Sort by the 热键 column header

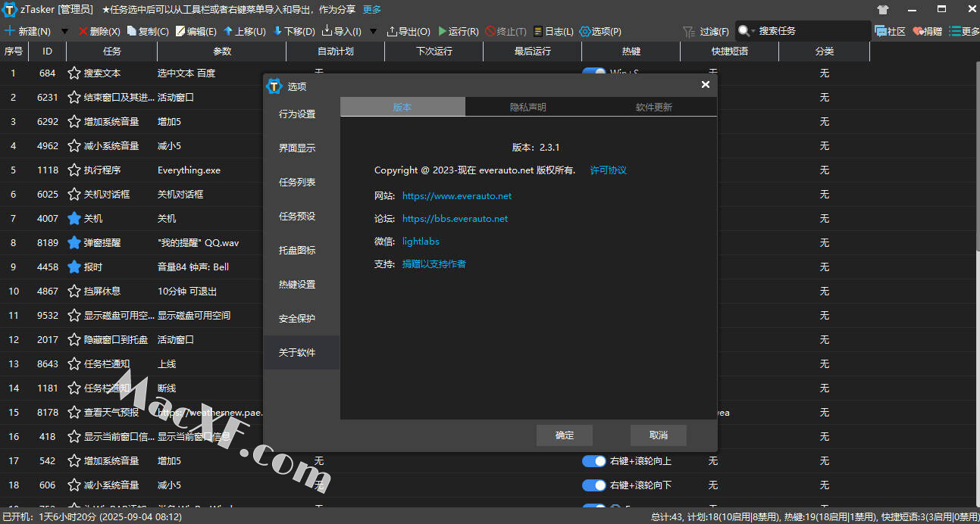pyautogui.click(x=631, y=51)
